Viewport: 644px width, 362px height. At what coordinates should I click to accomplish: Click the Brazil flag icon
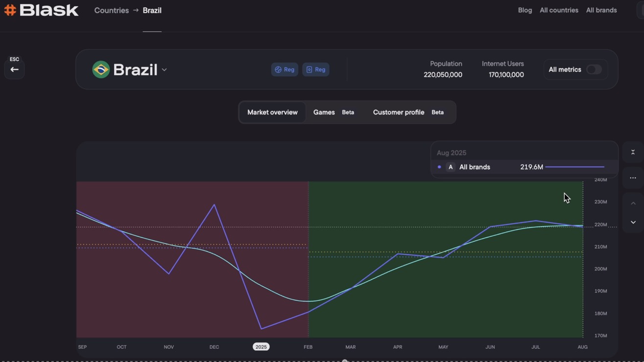(101, 69)
